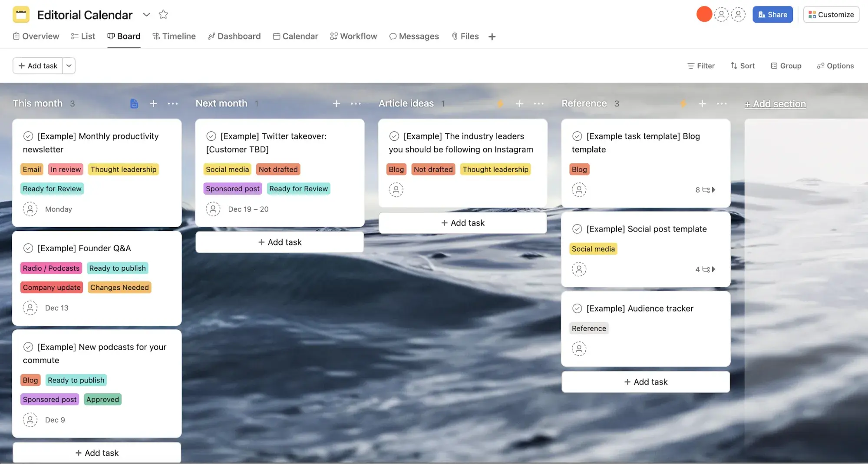Open the Workflow tab
The height and width of the screenshot is (464, 868).
click(x=353, y=36)
